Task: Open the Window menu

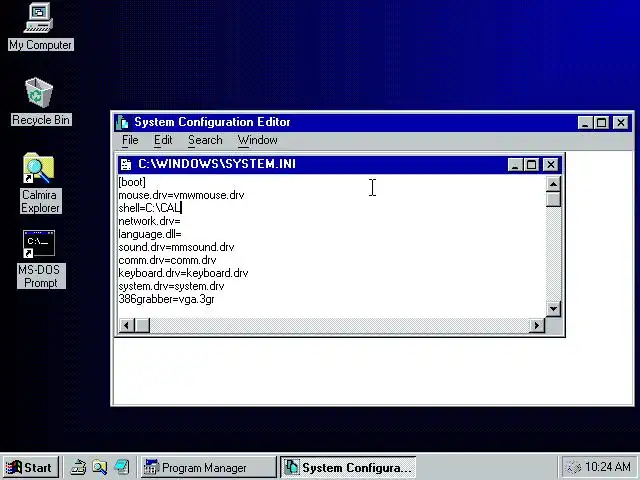Action: click(x=258, y=140)
